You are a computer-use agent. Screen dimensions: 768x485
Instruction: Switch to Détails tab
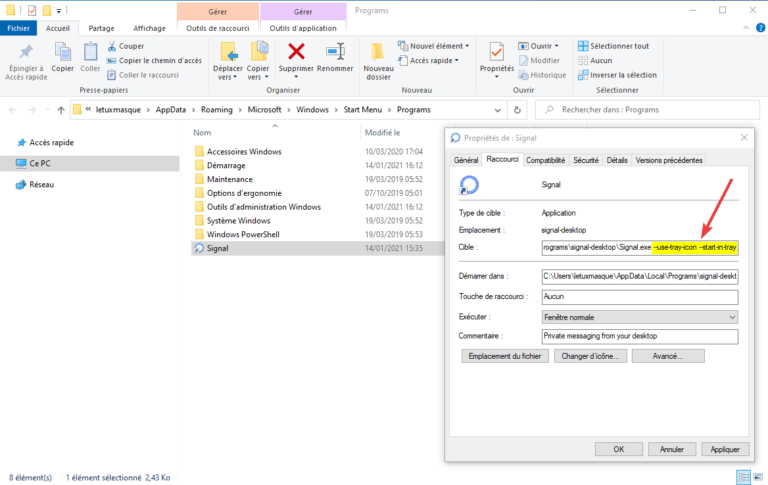coord(617,160)
